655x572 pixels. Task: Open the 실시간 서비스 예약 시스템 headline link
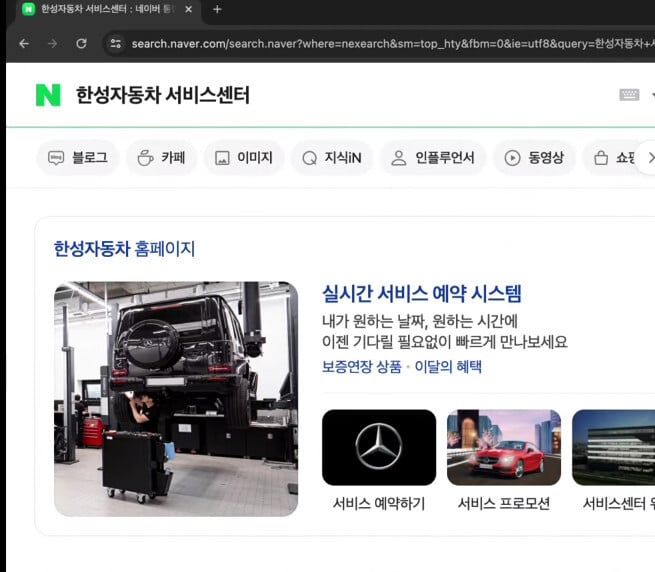click(x=422, y=294)
